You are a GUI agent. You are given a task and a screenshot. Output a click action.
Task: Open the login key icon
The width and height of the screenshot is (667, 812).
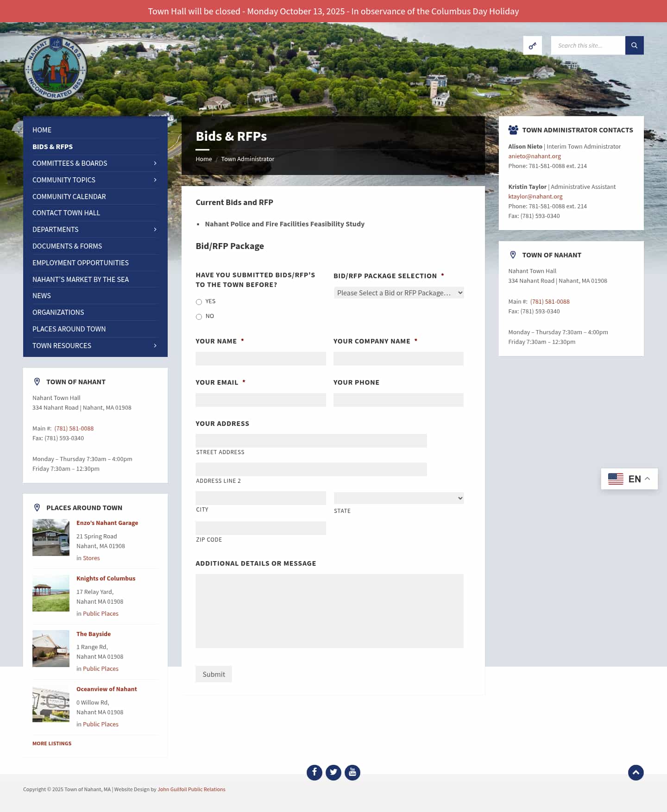[x=533, y=45]
